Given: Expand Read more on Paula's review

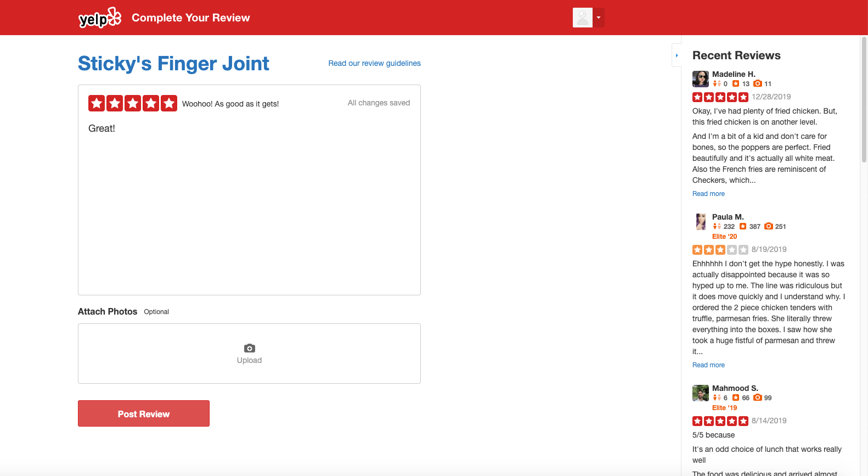Looking at the screenshot, I should pyautogui.click(x=708, y=365).
